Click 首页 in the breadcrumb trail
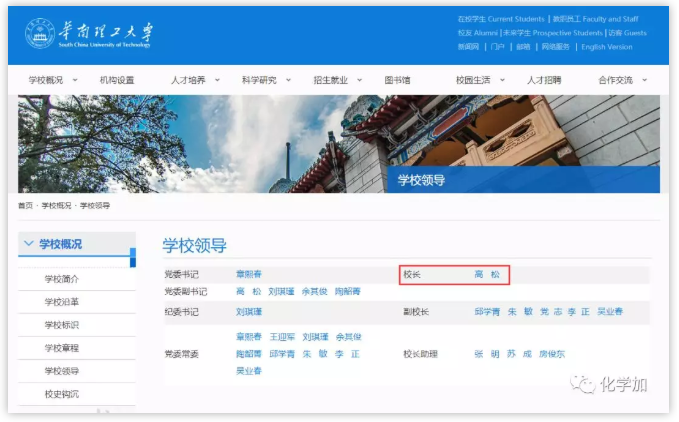 [x=25, y=206]
